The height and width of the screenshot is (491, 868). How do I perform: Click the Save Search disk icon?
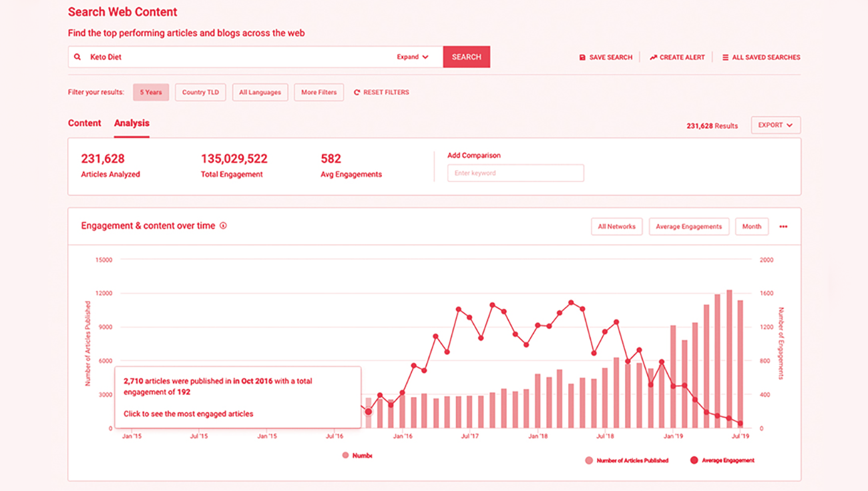(582, 58)
